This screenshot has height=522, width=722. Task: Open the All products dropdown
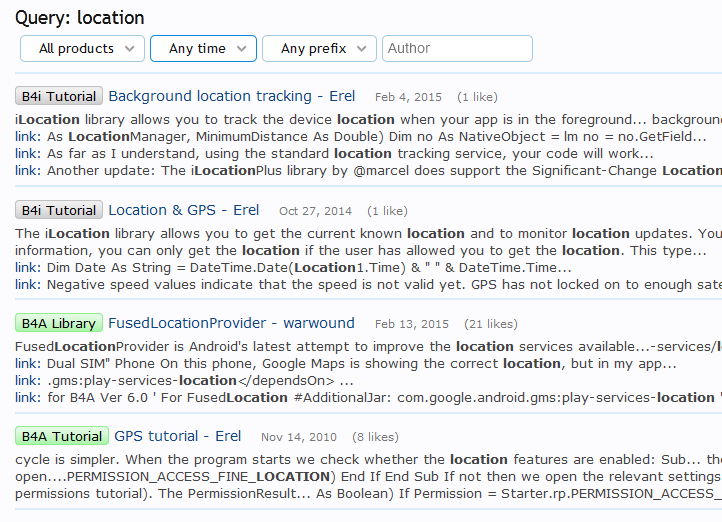click(83, 48)
